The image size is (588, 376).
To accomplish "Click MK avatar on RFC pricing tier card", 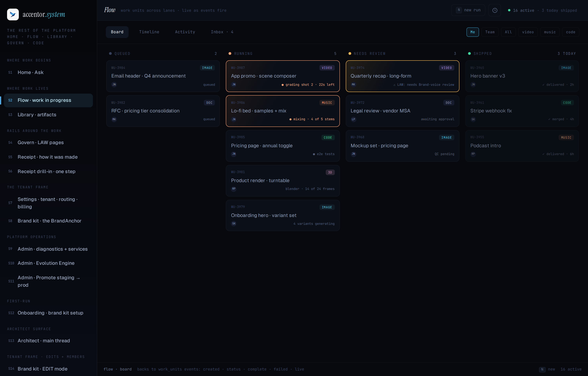I will click(x=114, y=119).
